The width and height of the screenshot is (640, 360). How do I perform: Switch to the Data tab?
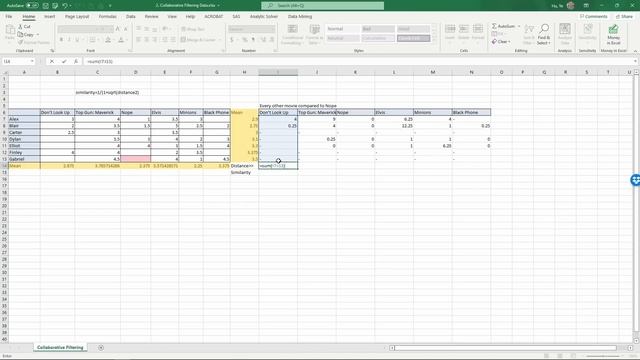pos(131,16)
